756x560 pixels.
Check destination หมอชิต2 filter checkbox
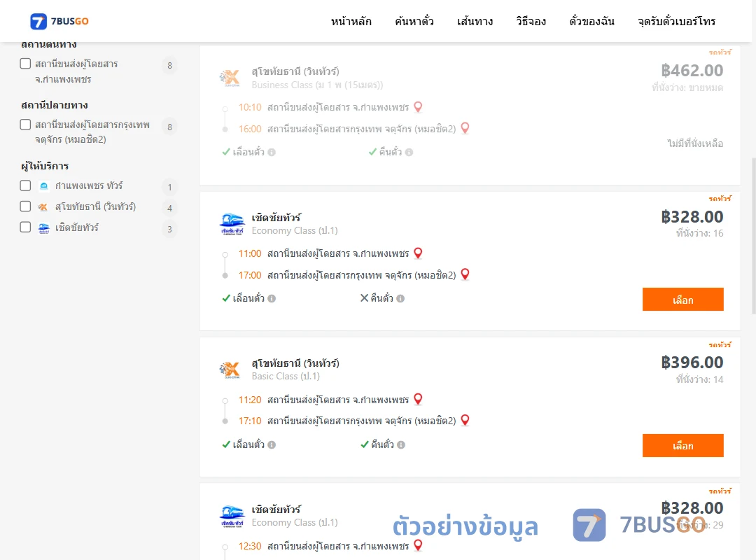26,125
